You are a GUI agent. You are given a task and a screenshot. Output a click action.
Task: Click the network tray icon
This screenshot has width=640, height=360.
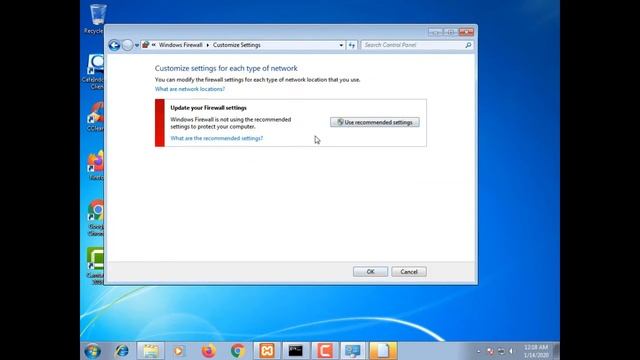[501, 351]
